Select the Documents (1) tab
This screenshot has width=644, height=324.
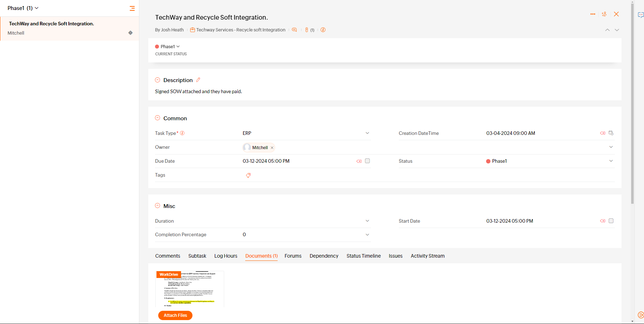click(262, 256)
